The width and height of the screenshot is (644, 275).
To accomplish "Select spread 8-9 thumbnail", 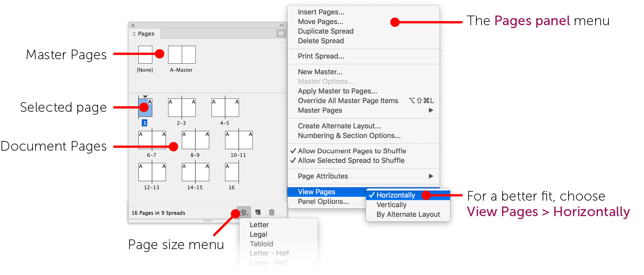I will (x=195, y=140).
